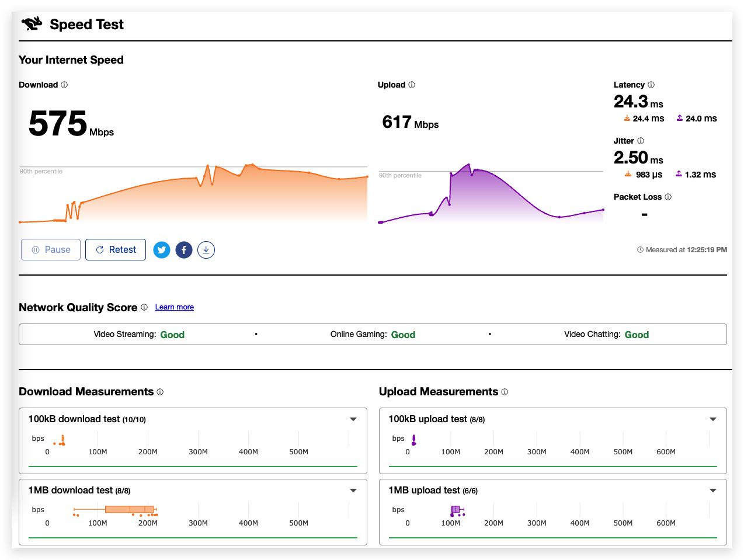
Task: Expand the 100kB upload test section
Action: [x=713, y=419]
